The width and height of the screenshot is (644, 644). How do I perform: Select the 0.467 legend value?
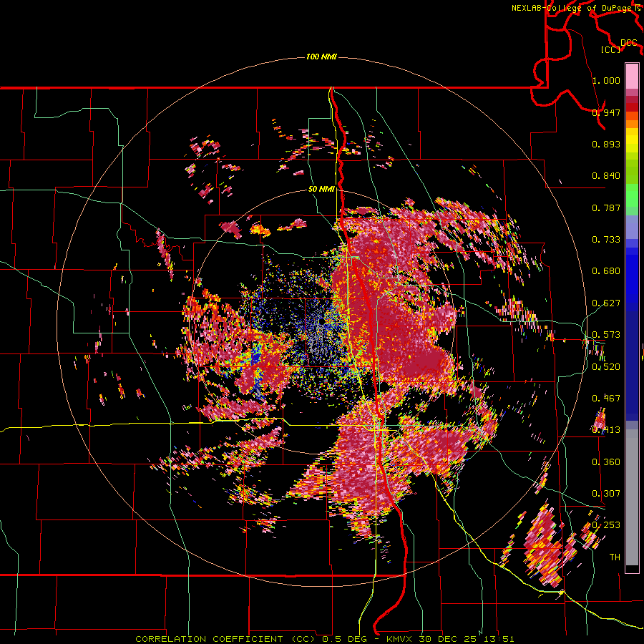click(x=606, y=399)
